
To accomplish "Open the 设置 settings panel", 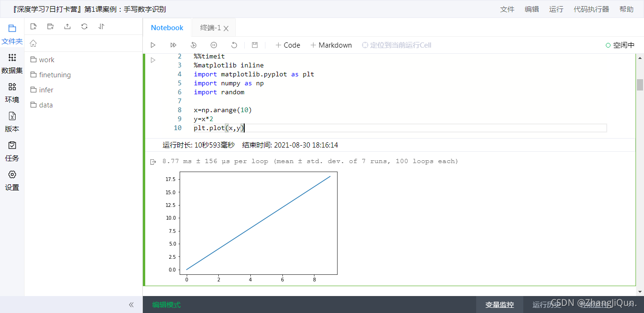I will pos(12,181).
